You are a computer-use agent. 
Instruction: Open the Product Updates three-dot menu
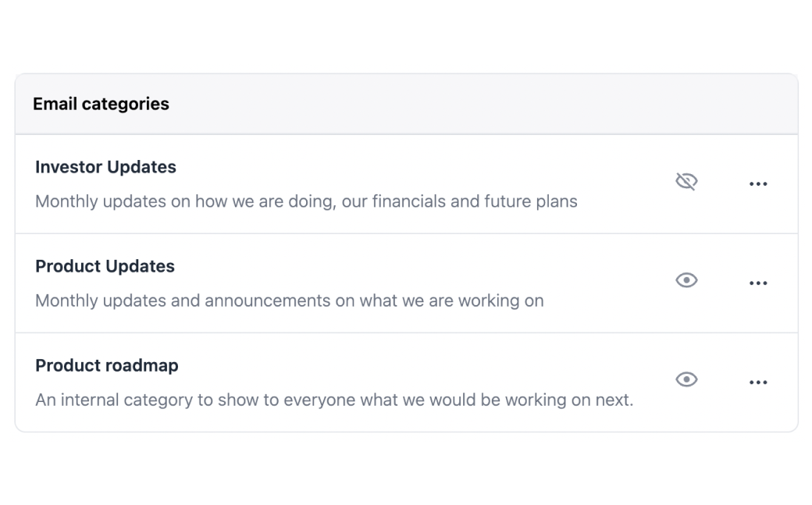click(x=757, y=283)
